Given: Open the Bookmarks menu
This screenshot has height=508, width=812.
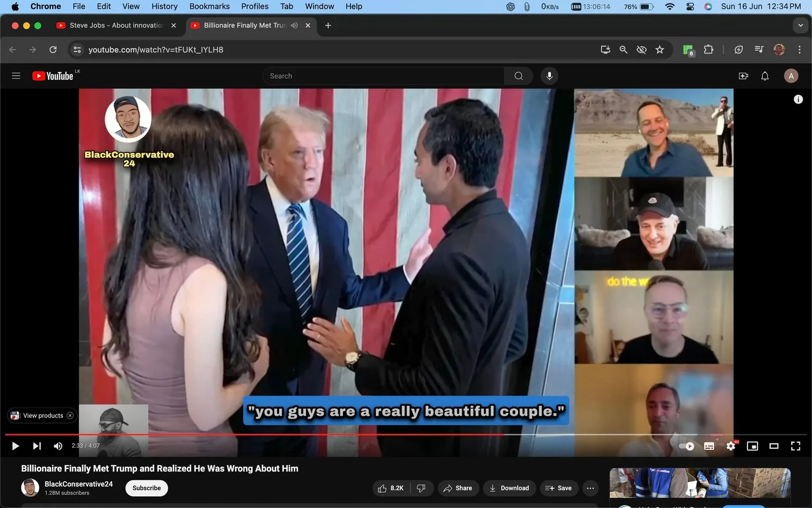Looking at the screenshot, I should coord(209,6).
